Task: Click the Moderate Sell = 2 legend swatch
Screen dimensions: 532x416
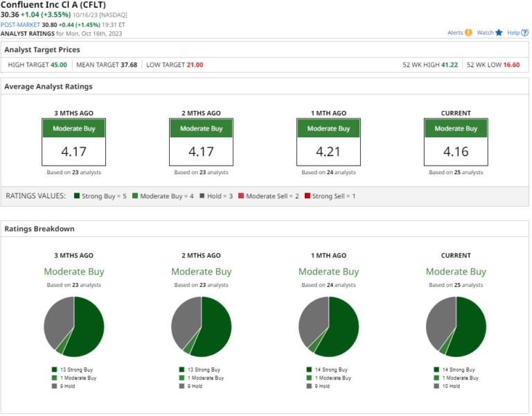Action: coord(241,196)
